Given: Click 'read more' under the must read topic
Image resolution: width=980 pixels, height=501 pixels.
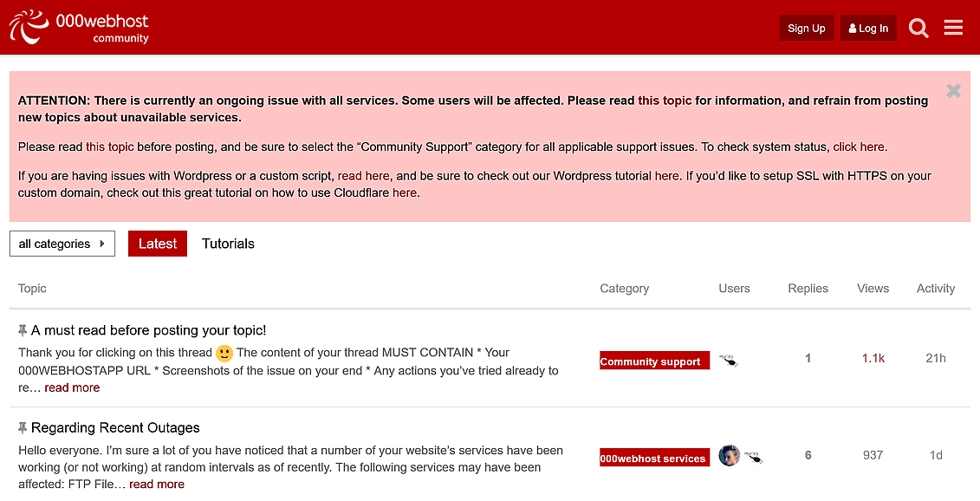Looking at the screenshot, I should 72,387.
